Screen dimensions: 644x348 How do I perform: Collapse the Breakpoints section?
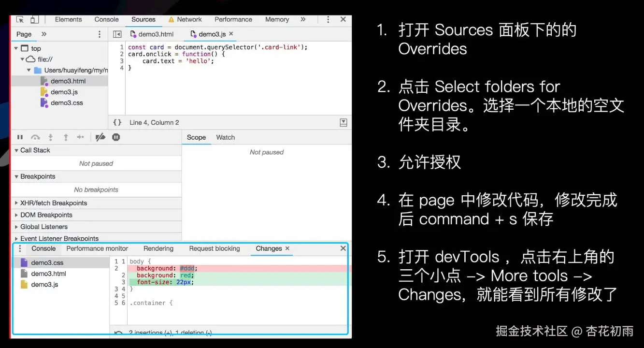(16, 177)
